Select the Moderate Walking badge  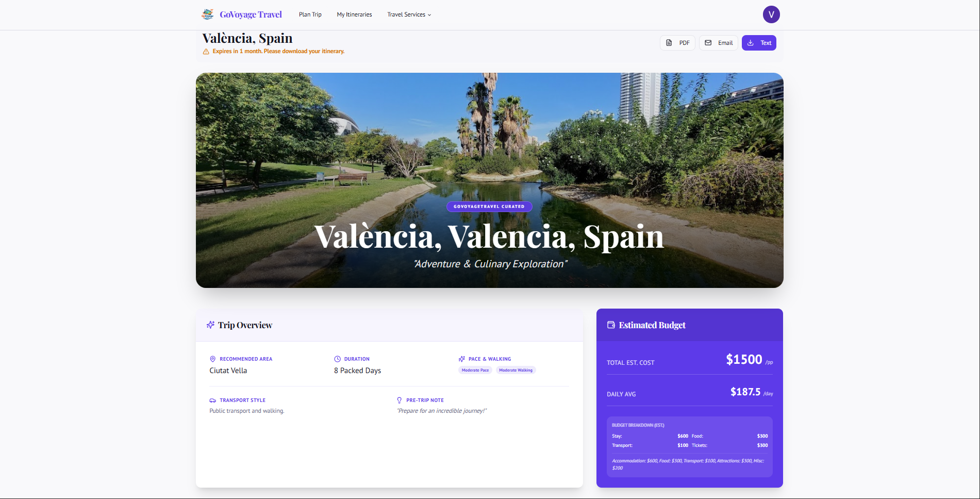(516, 369)
